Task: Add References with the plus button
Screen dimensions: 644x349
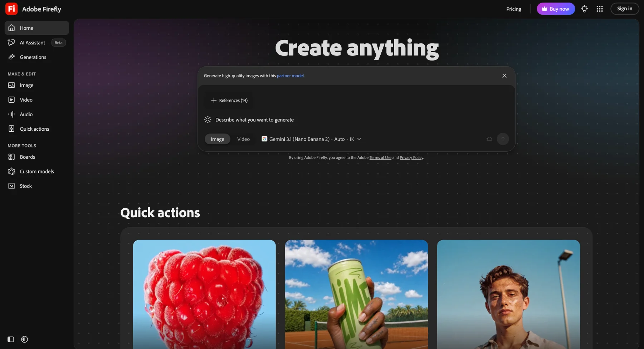Action: point(229,101)
